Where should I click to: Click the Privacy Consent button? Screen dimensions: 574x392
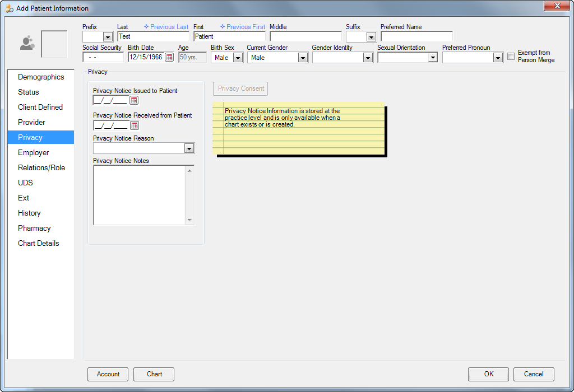(x=240, y=88)
